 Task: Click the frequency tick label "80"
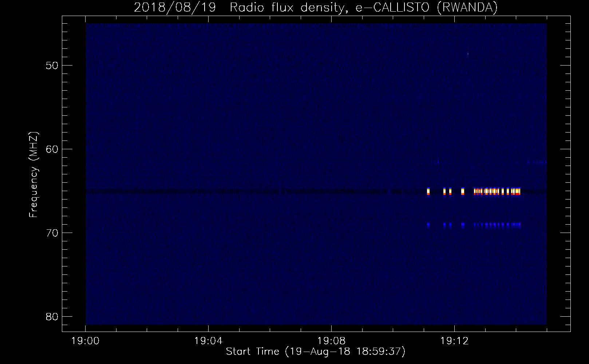tap(52, 317)
